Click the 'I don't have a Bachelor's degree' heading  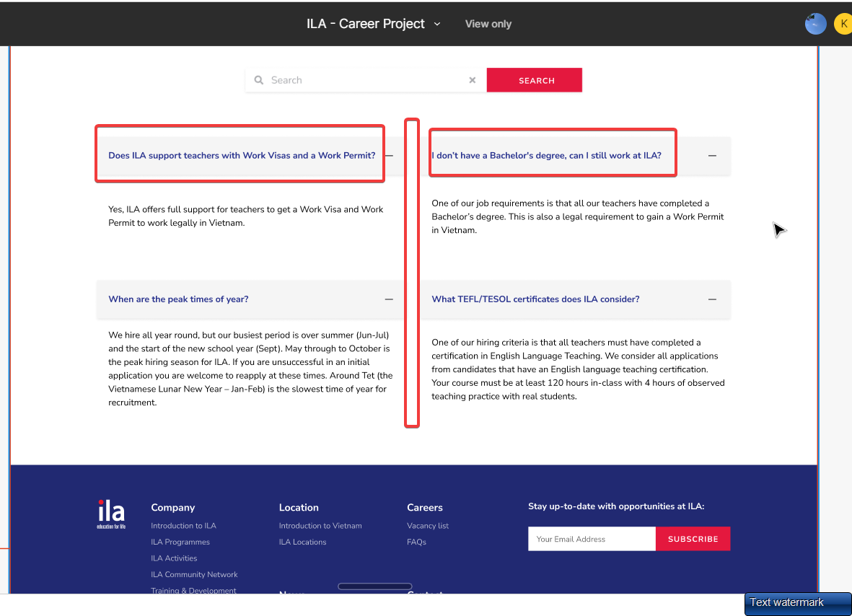point(546,155)
